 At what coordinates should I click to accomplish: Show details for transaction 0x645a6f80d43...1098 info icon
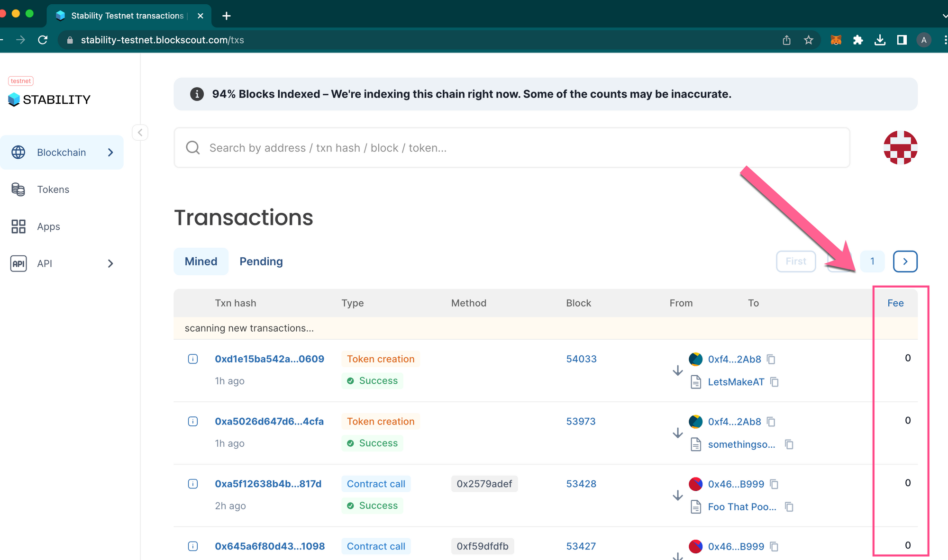tap(193, 546)
